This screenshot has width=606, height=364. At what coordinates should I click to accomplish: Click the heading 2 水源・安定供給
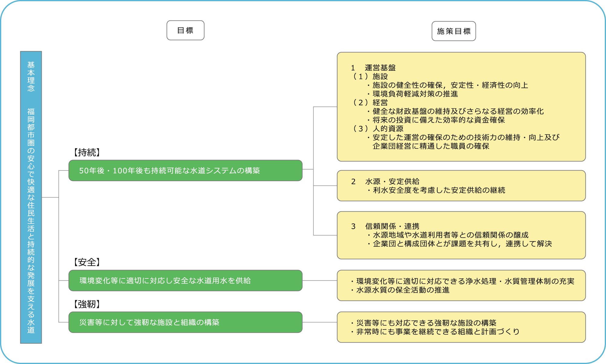point(385,181)
